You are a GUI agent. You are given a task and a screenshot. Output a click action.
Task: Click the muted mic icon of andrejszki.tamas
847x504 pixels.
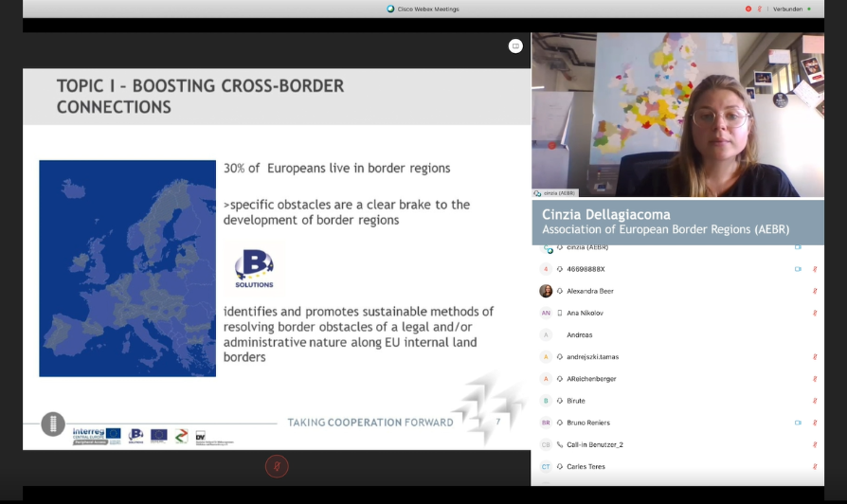pos(815,356)
